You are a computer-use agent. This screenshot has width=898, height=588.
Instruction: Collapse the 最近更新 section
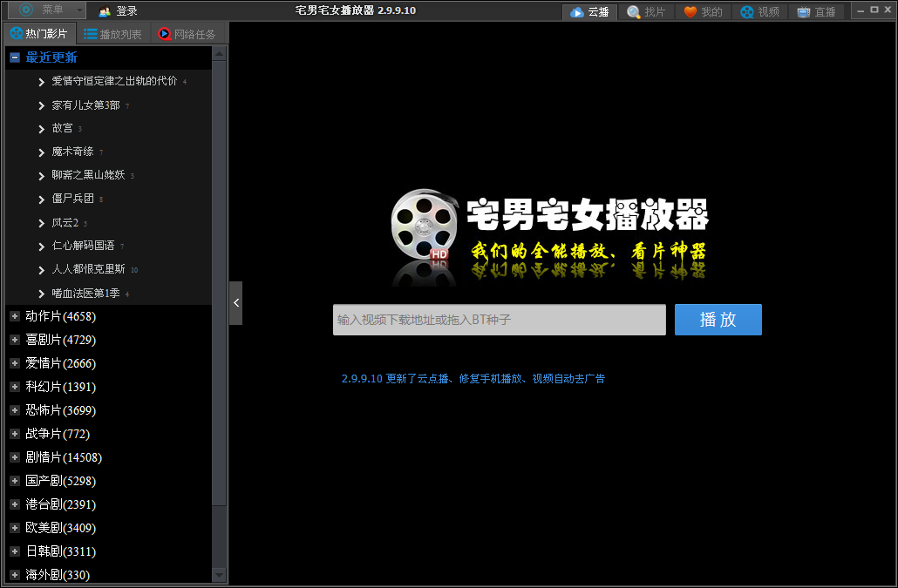[14, 57]
